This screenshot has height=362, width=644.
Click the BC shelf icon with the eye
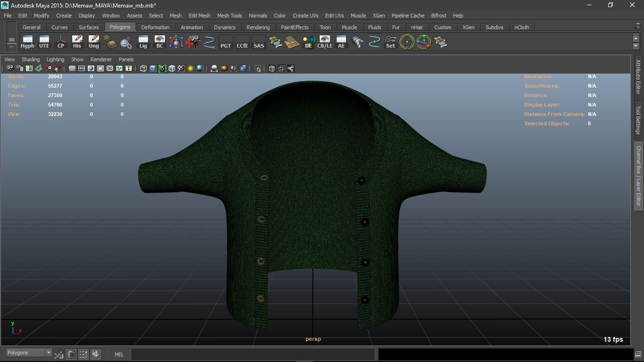(x=159, y=42)
